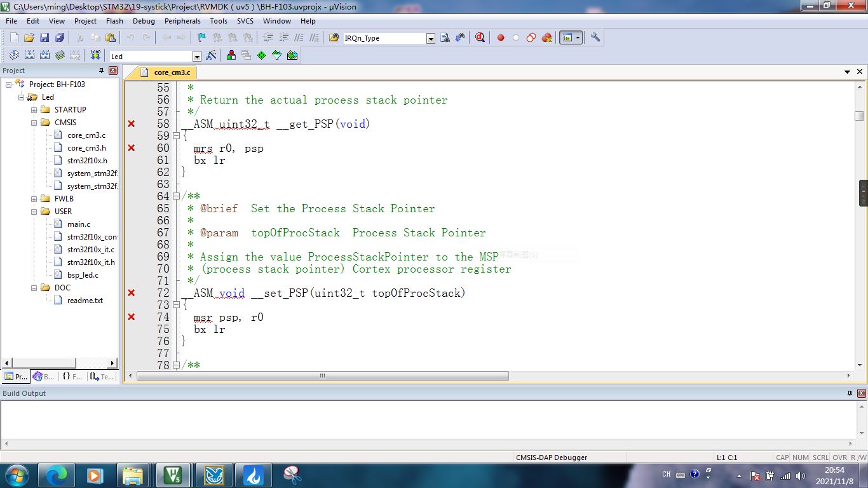Open the Project menu
The image size is (868, 488).
pos(85,21)
